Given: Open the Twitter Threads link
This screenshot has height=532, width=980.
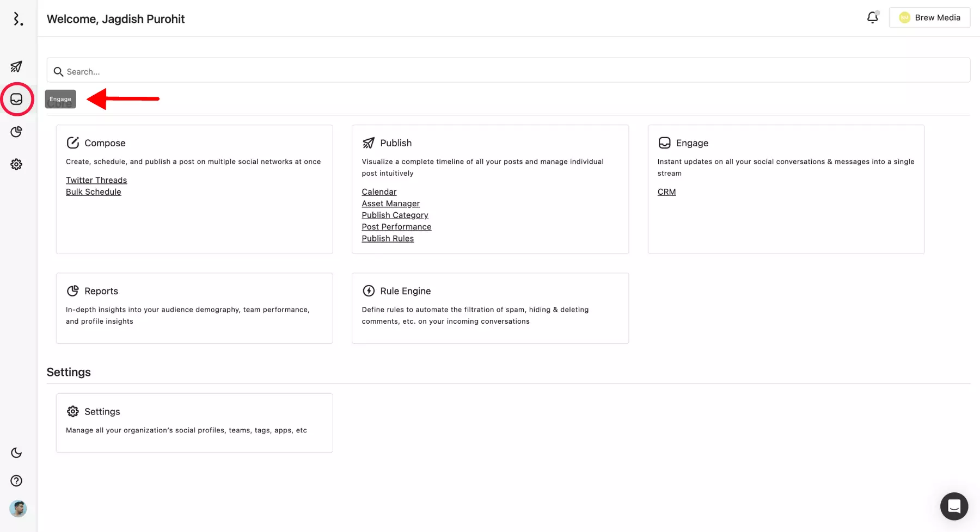Looking at the screenshot, I should 96,180.
